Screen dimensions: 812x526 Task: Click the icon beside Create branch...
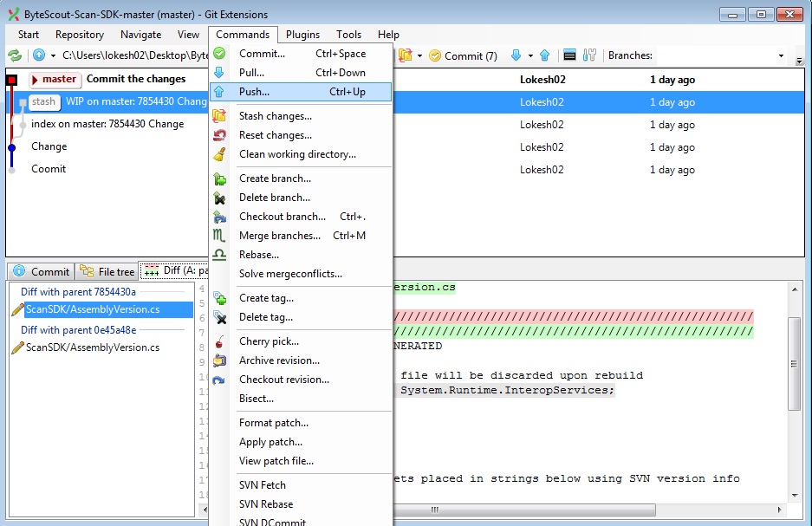219,179
